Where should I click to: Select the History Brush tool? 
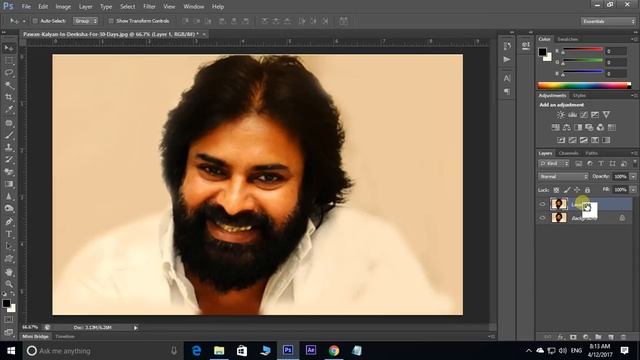(9, 160)
